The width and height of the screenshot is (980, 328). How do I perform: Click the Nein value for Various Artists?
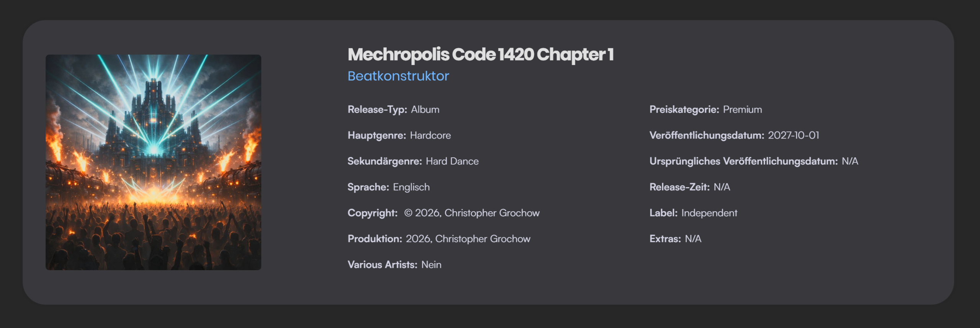[431, 265]
